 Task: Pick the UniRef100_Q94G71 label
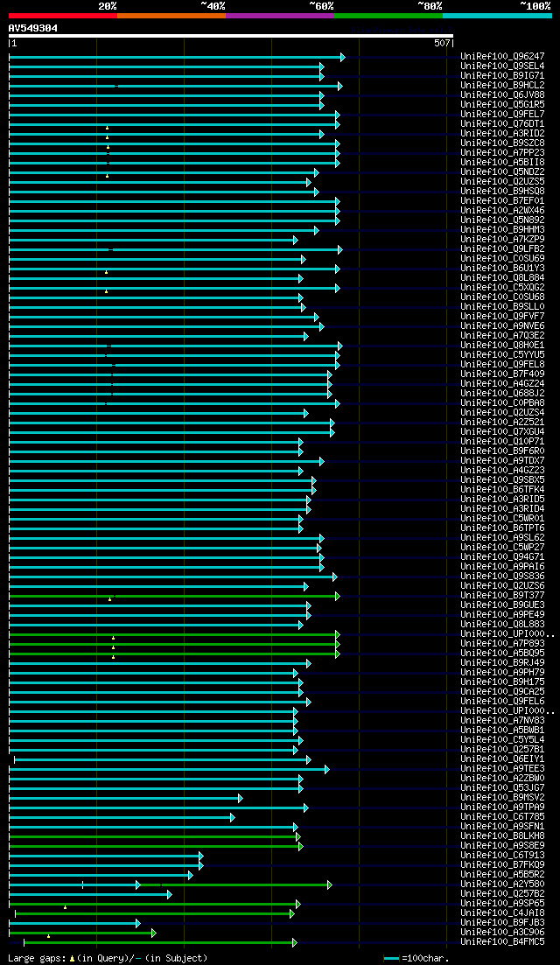click(x=502, y=557)
